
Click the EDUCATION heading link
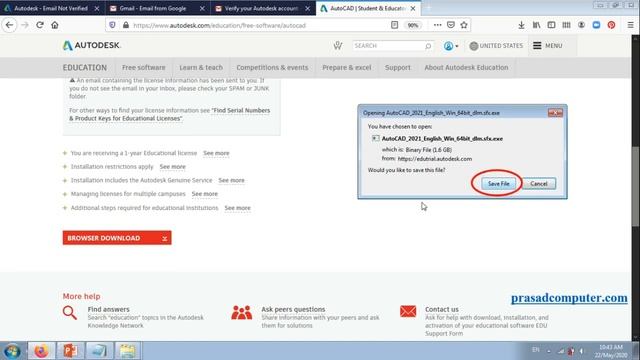click(84, 67)
